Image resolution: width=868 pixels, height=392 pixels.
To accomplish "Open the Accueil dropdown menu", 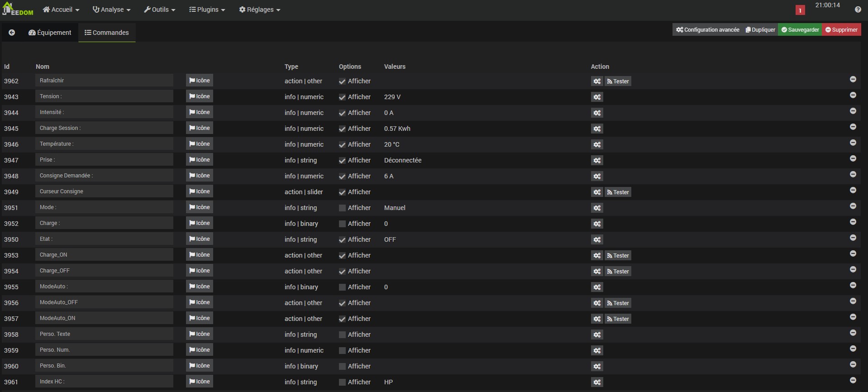I will pyautogui.click(x=61, y=10).
